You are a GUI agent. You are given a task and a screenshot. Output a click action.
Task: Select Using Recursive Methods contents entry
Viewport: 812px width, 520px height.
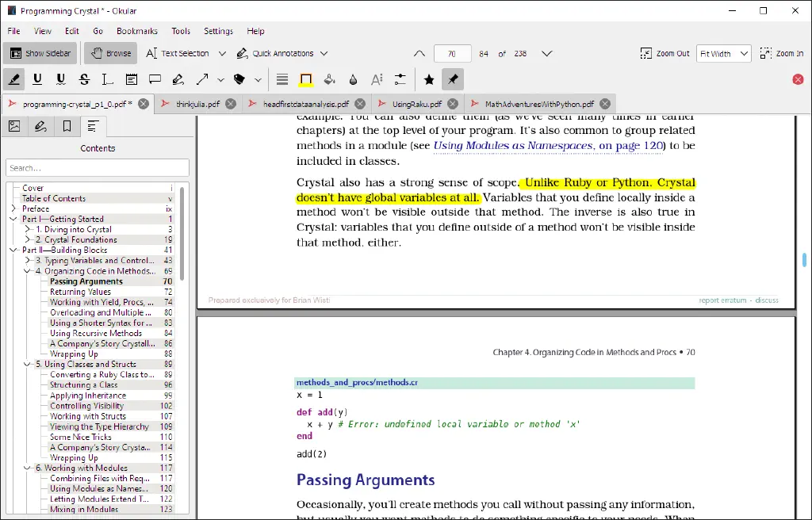point(96,333)
